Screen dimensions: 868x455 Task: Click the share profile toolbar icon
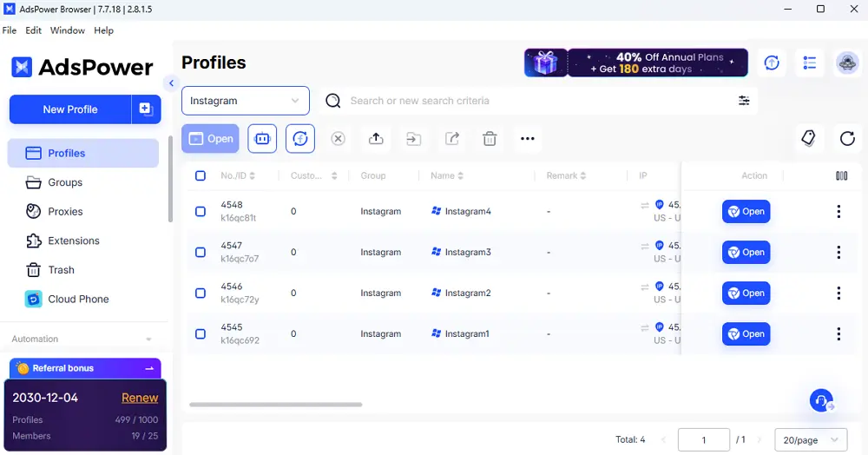[x=451, y=138]
